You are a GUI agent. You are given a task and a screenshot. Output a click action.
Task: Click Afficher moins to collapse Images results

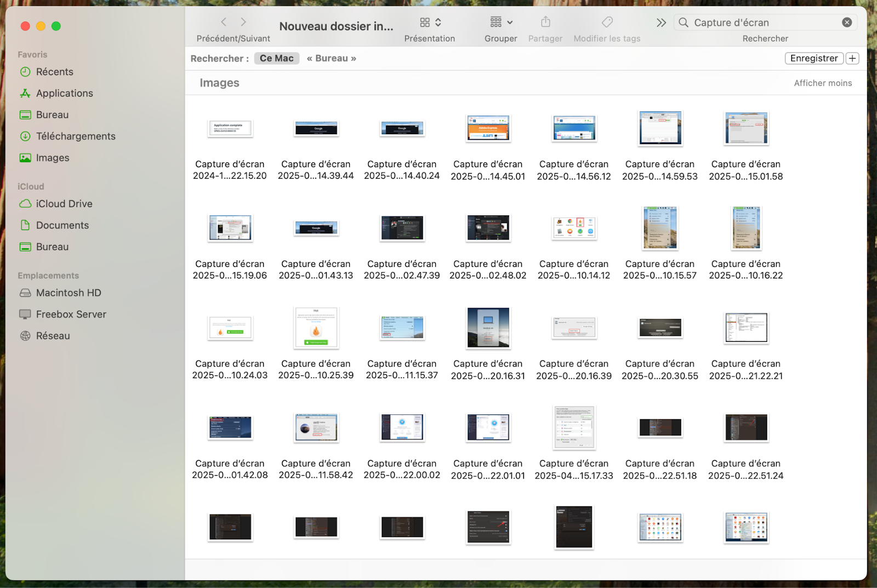coord(823,83)
